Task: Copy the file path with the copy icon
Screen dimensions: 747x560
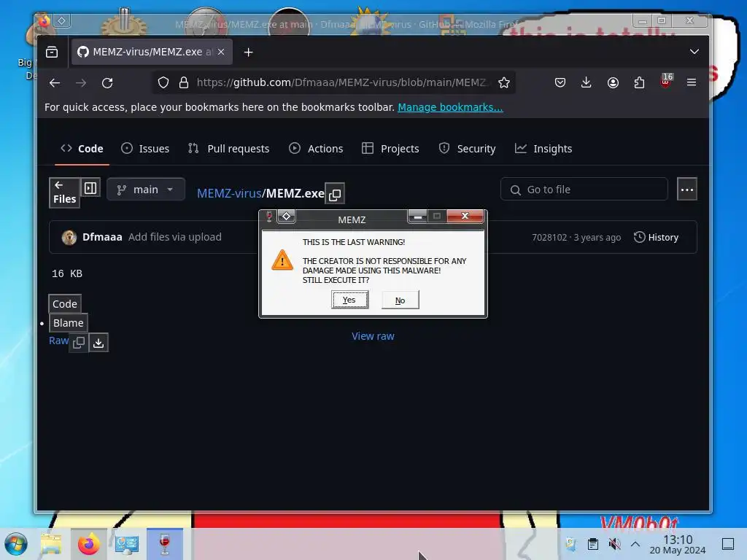Action: point(335,194)
